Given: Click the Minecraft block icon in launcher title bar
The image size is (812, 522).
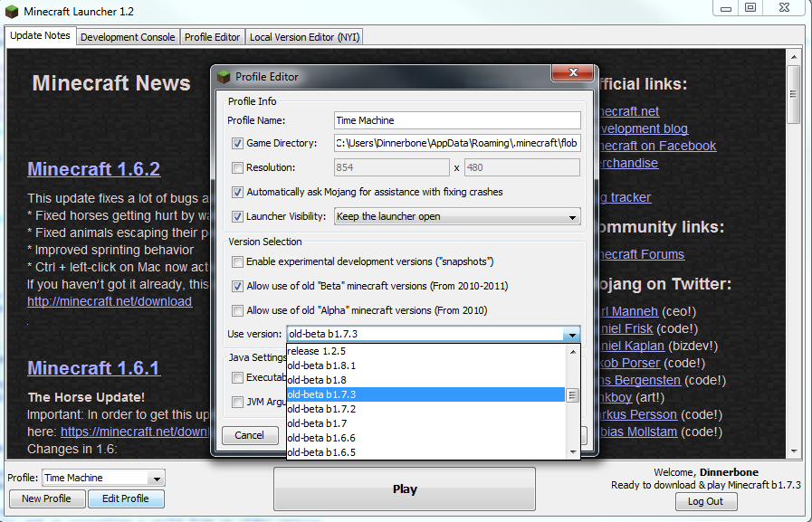Looking at the screenshot, I should 12,11.
